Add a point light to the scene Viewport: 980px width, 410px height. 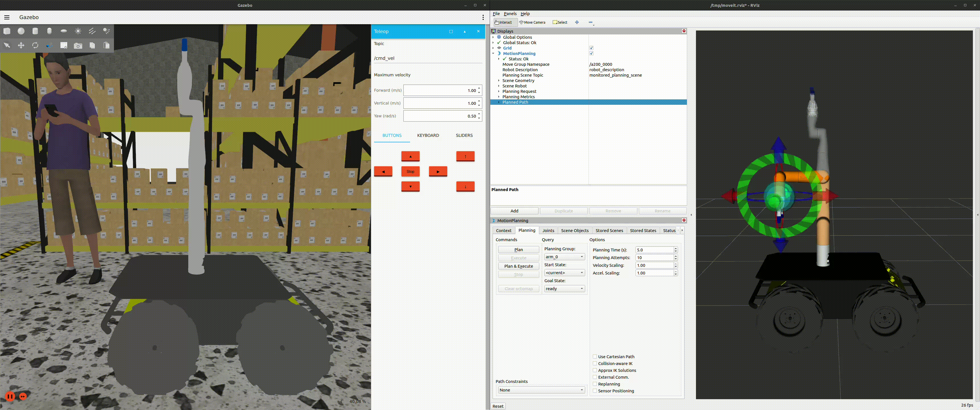click(78, 31)
